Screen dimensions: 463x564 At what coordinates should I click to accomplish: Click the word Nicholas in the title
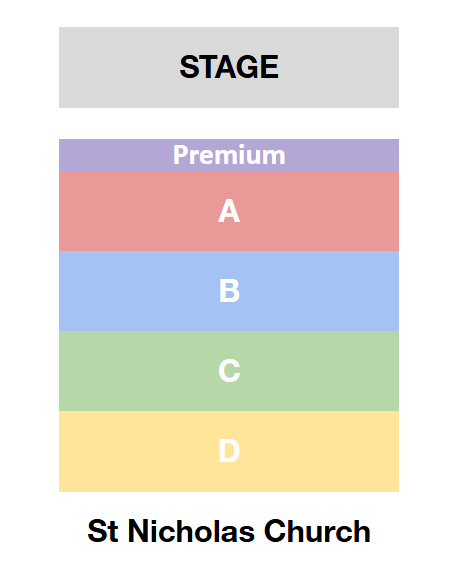191,531
